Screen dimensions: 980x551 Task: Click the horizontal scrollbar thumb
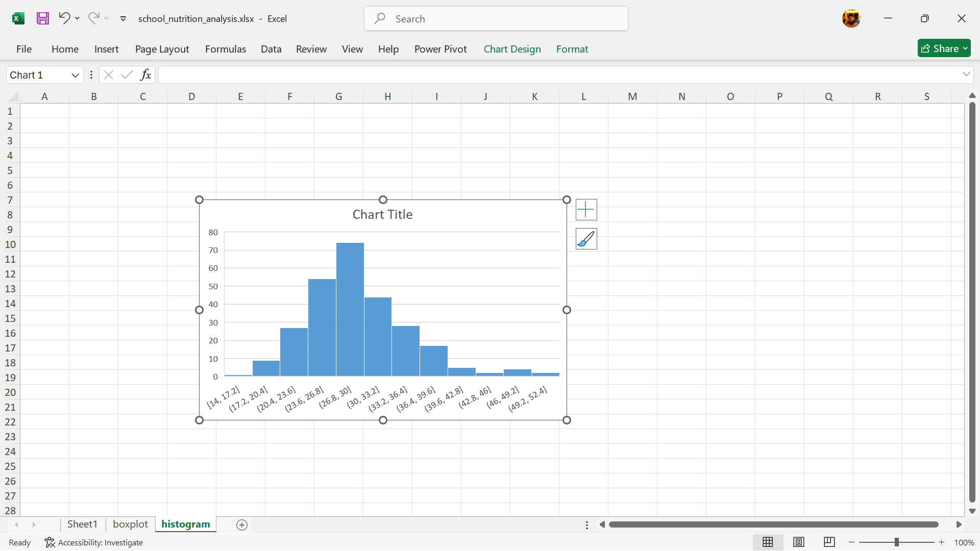(773, 525)
